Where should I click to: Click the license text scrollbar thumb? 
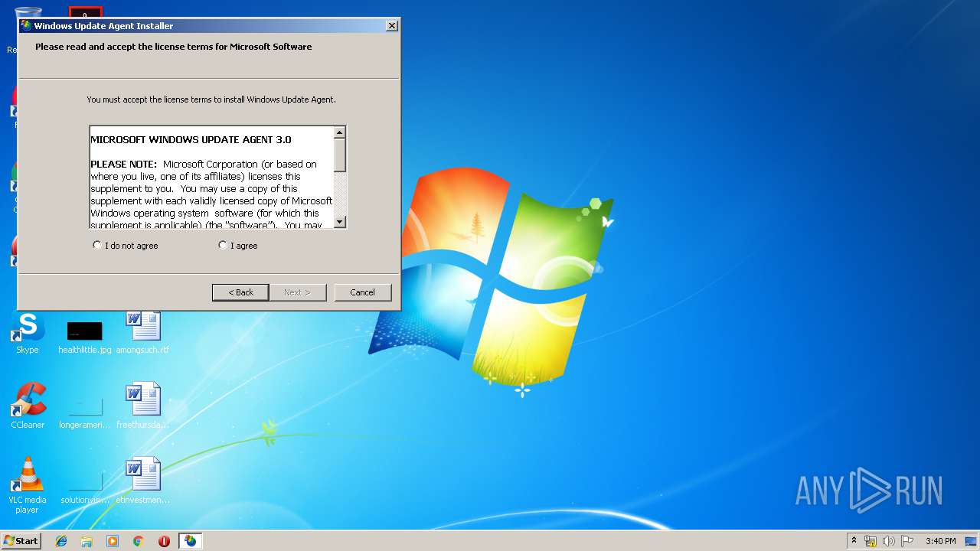click(340, 156)
